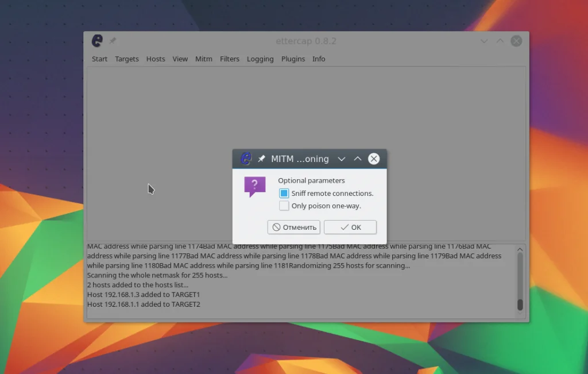This screenshot has height=374, width=588.
Task: Click log line 'Host 192.168.1.3 added to TARGET1'
Action: point(144,295)
